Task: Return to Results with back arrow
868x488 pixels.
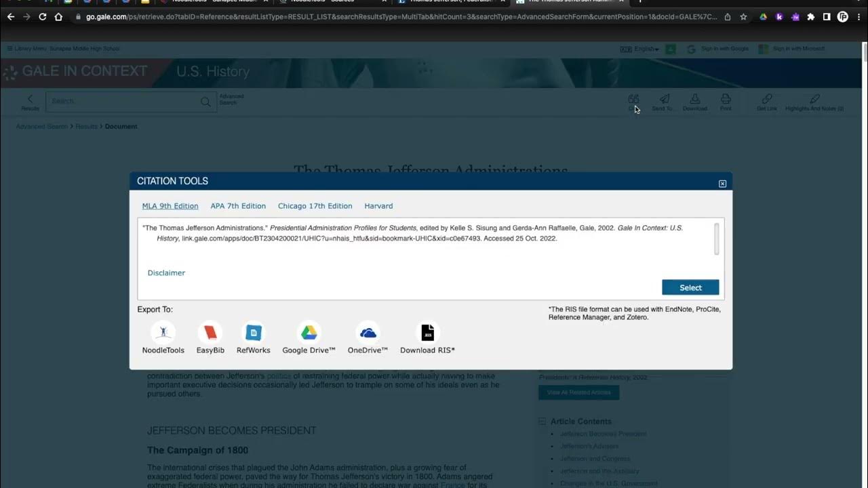Action: coord(30,102)
